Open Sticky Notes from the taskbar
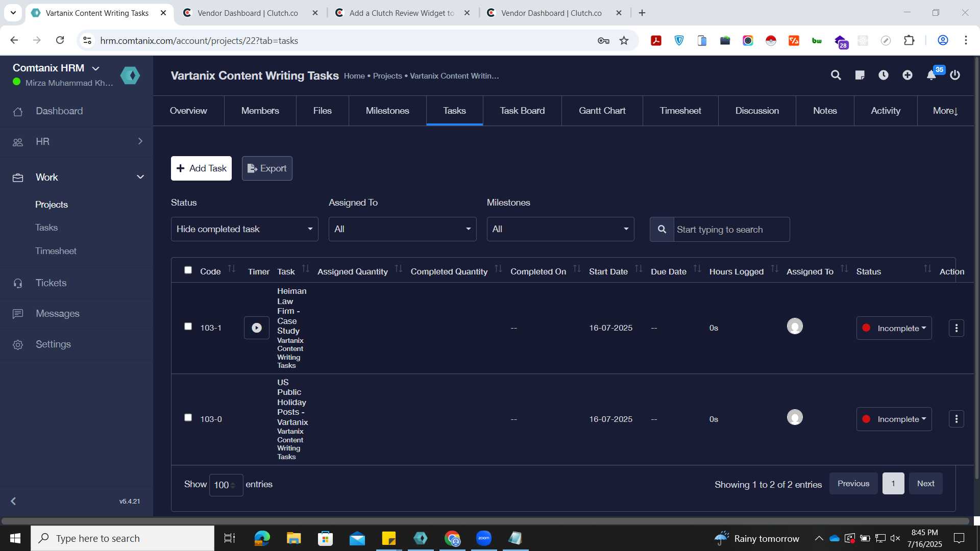 [x=389, y=538]
